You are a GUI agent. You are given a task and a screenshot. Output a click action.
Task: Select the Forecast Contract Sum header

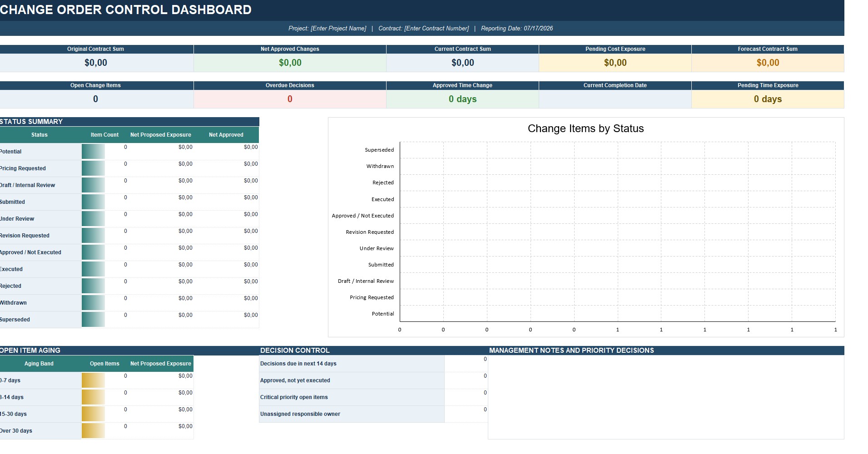(768, 49)
